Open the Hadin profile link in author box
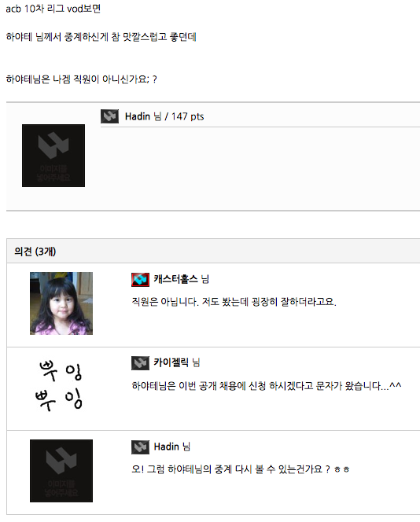Screen dimensions: 420x522 tap(138, 116)
